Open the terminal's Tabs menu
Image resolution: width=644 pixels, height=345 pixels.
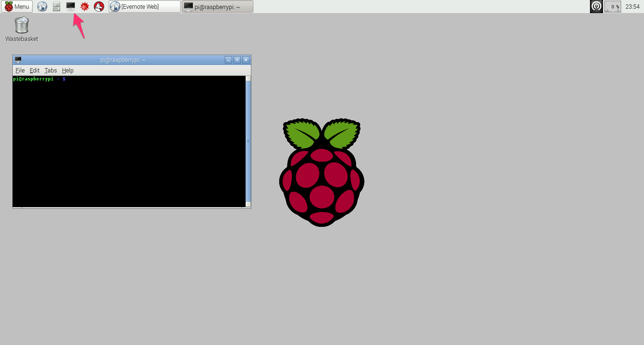pyautogui.click(x=51, y=70)
